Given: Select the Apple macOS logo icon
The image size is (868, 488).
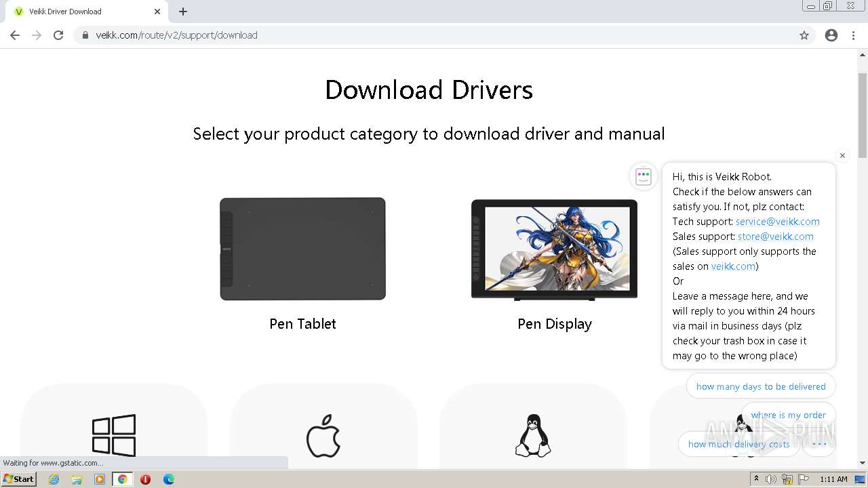Looking at the screenshot, I should pyautogui.click(x=323, y=436).
